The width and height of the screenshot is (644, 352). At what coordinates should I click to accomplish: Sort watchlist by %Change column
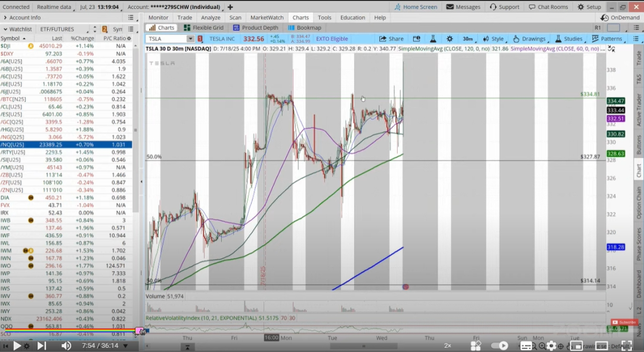click(x=82, y=38)
